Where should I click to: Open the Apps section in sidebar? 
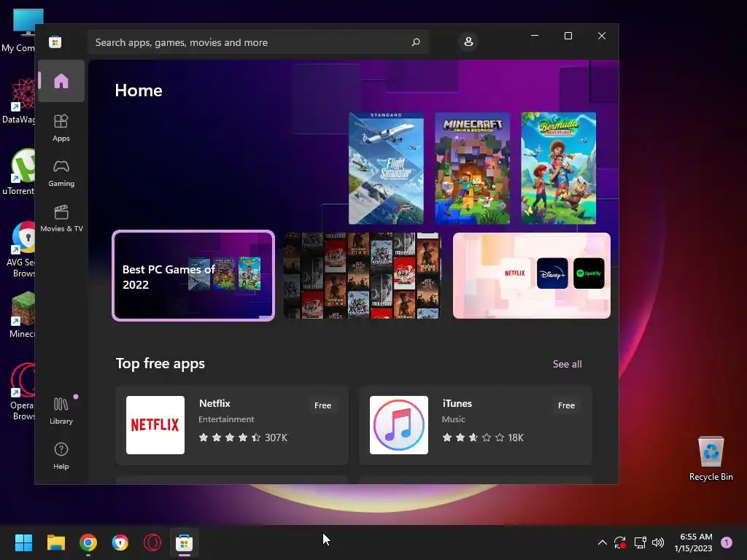(x=61, y=128)
